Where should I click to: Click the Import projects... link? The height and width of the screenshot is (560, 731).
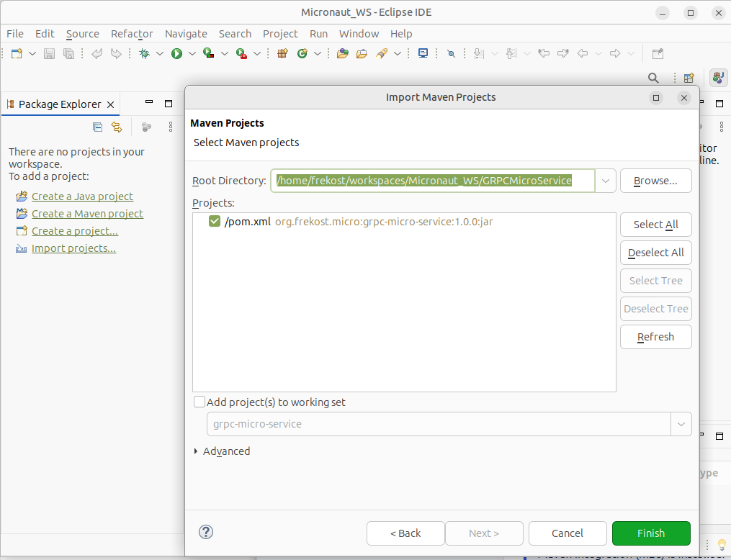tap(73, 248)
